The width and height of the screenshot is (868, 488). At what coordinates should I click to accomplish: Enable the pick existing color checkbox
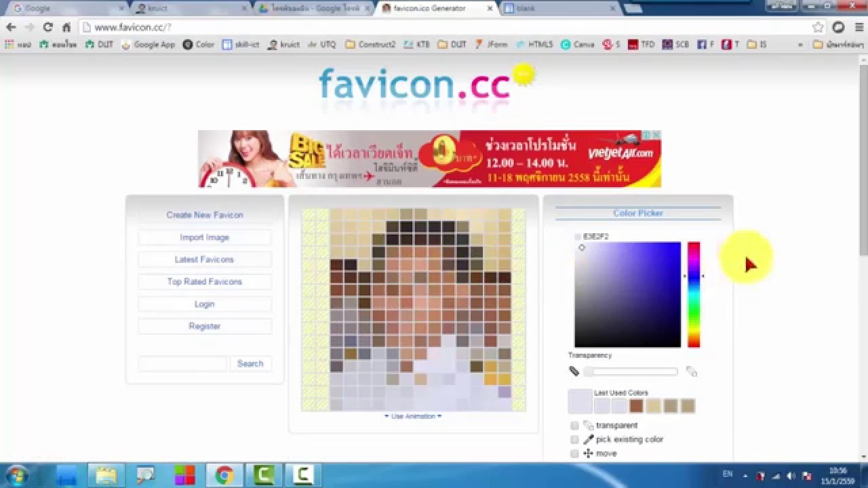tap(574, 439)
